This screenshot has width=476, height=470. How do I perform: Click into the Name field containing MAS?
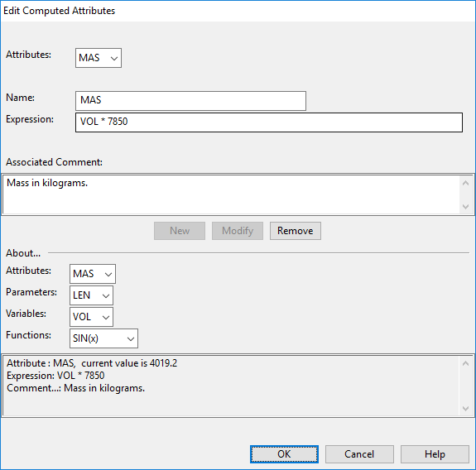[x=190, y=101]
